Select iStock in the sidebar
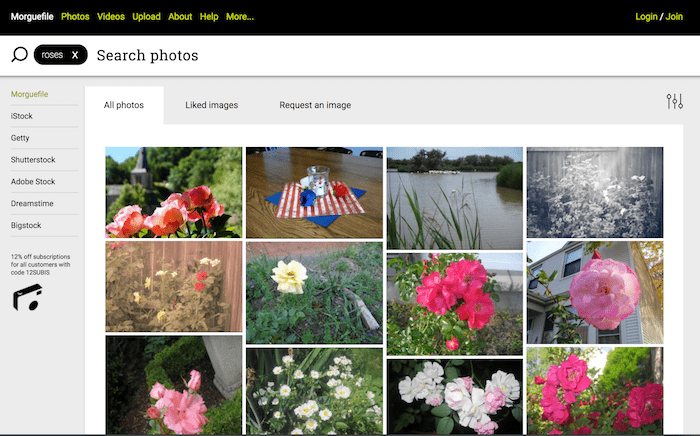Image resolution: width=700 pixels, height=436 pixels. click(x=22, y=116)
